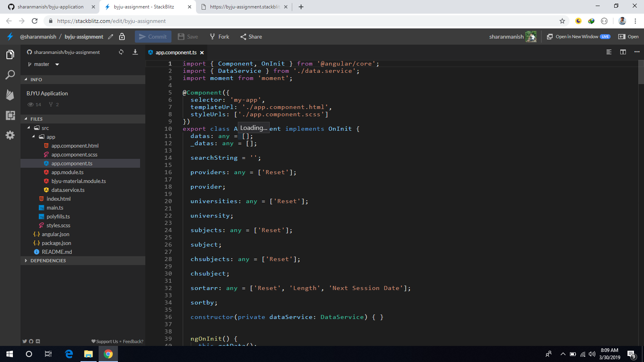The height and width of the screenshot is (362, 644).
Task: Click the download project icon
Action: tap(135, 52)
